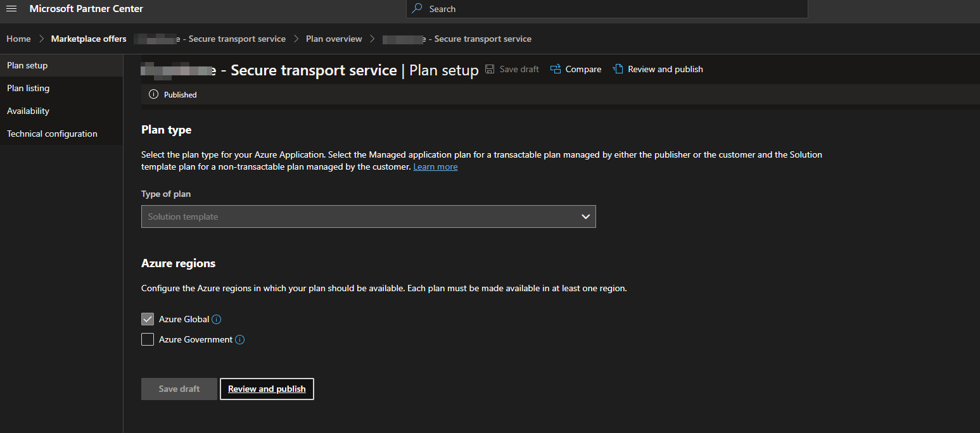Select Plan setup in sidebar
980x433 pixels.
coord(61,65)
